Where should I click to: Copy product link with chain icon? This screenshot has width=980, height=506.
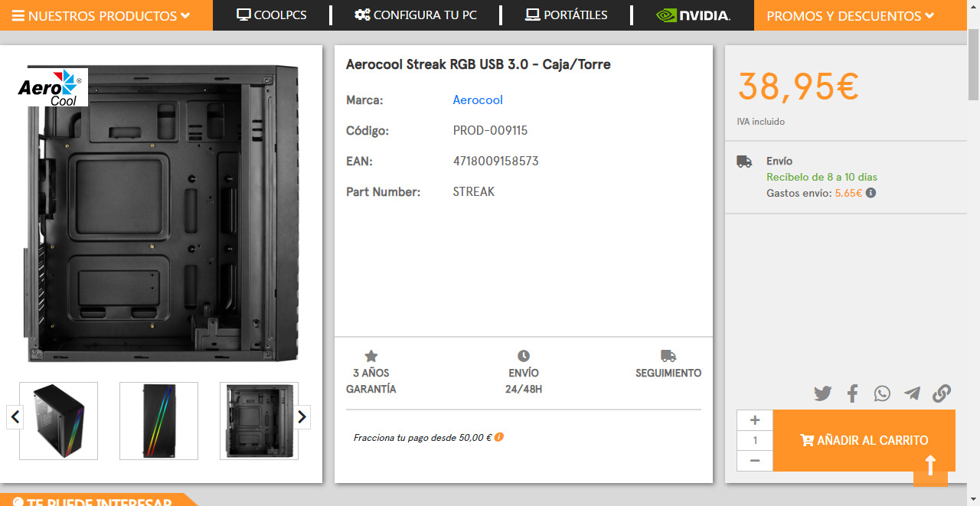pyautogui.click(x=941, y=393)
